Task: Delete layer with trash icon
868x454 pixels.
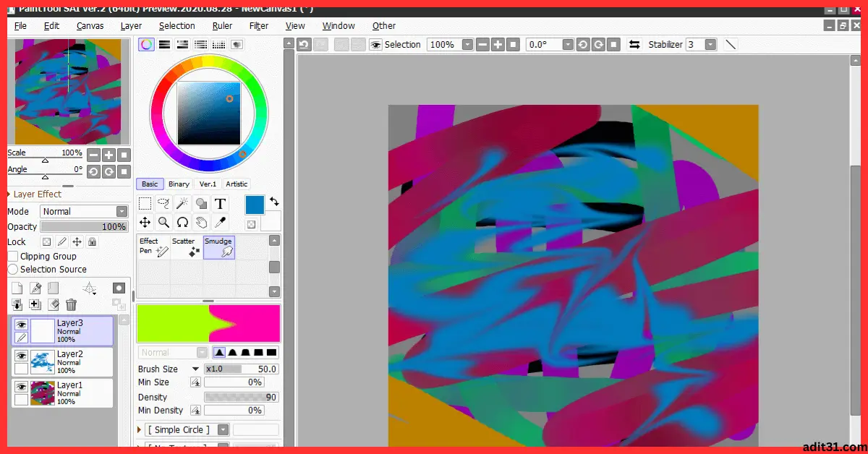Action: tap(71, 305)
